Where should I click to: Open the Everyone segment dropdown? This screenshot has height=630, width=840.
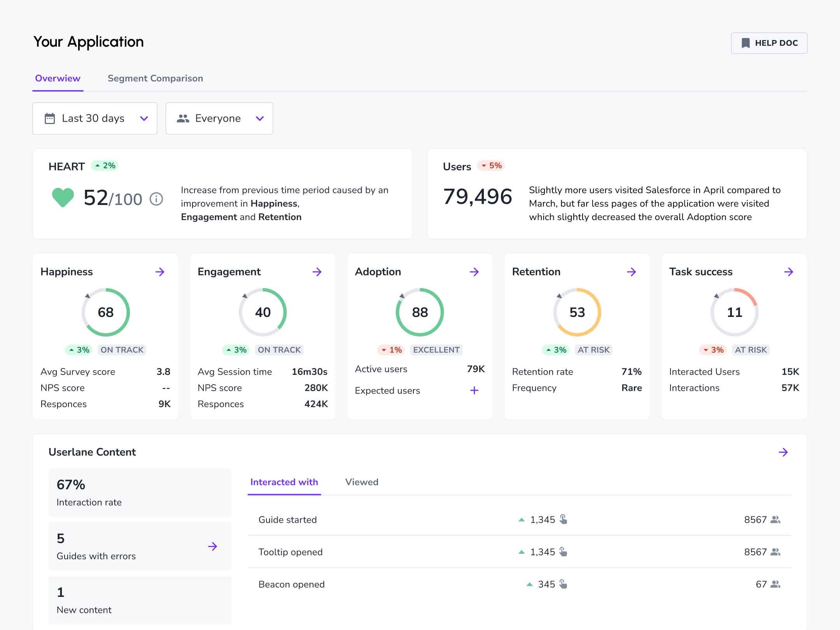[219, 119]
